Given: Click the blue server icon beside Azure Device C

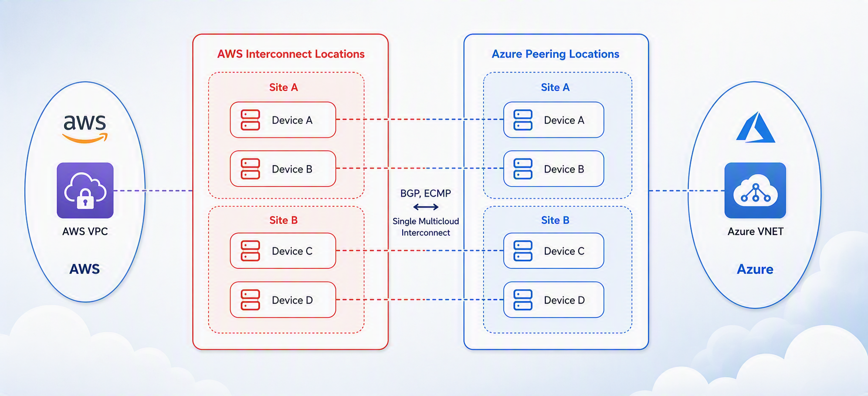Looking at the screenshot, I should (523, 251).
